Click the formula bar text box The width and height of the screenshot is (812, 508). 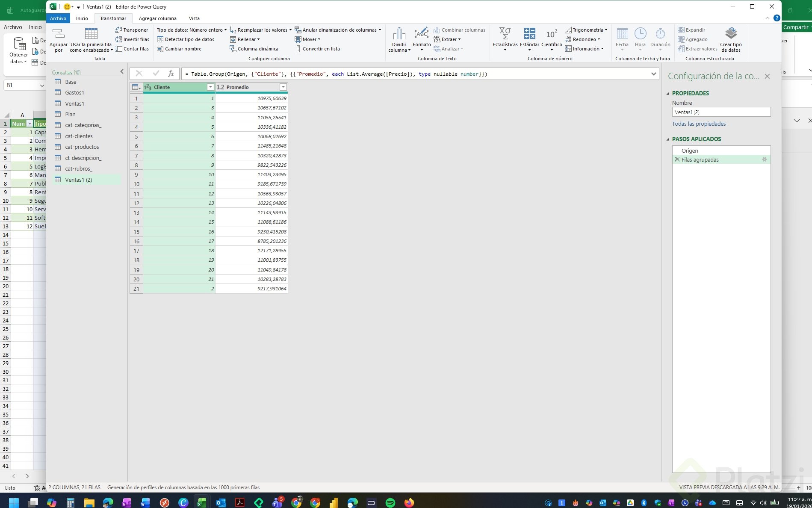415,74
